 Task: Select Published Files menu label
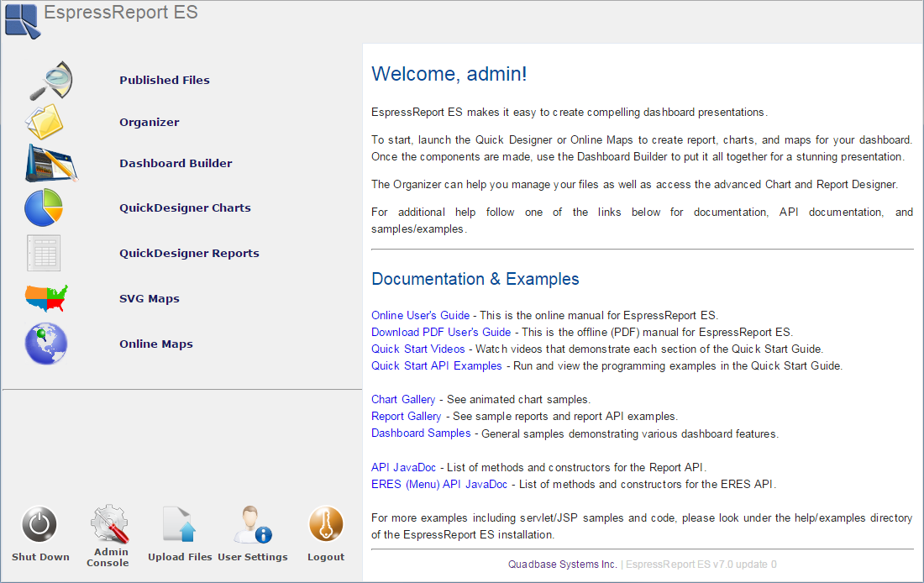point(165,80)
